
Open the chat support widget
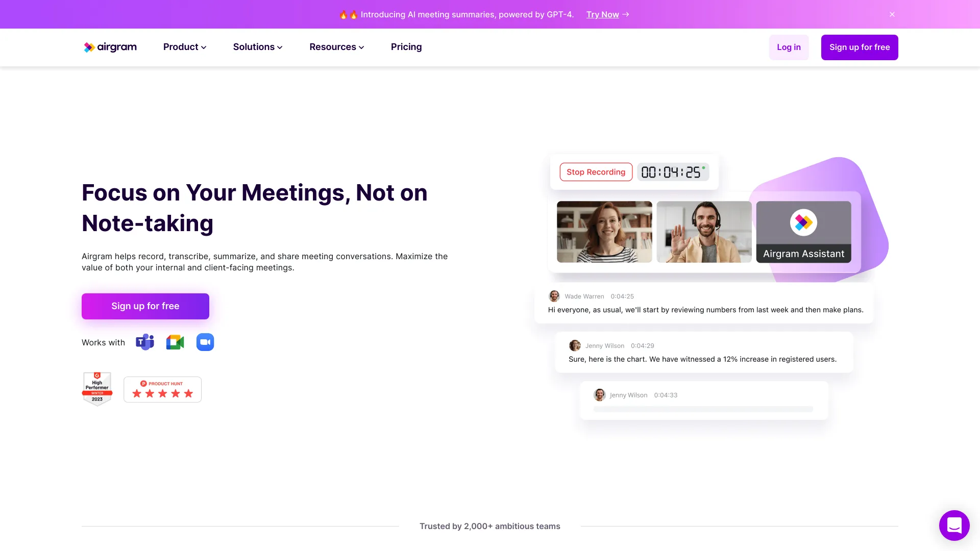point(954,525)
